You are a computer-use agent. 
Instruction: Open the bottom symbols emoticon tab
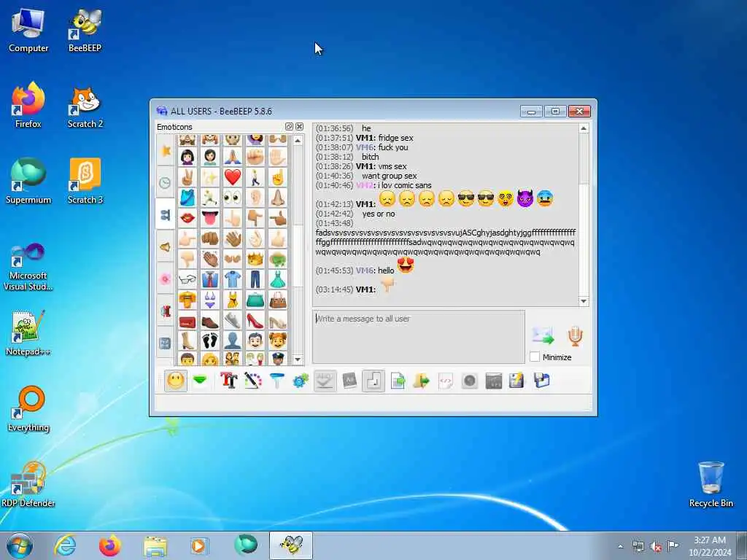coord(166,343)
